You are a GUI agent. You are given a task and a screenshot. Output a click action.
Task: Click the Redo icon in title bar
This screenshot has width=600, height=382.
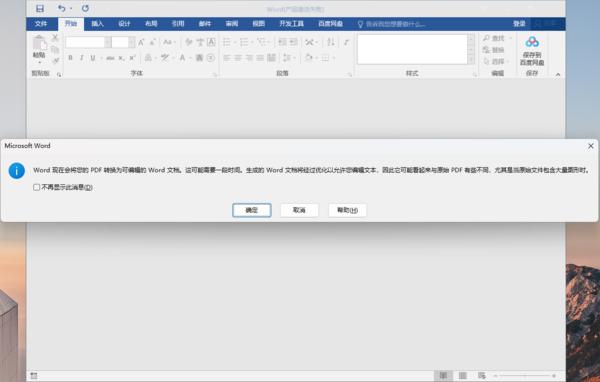85,8
